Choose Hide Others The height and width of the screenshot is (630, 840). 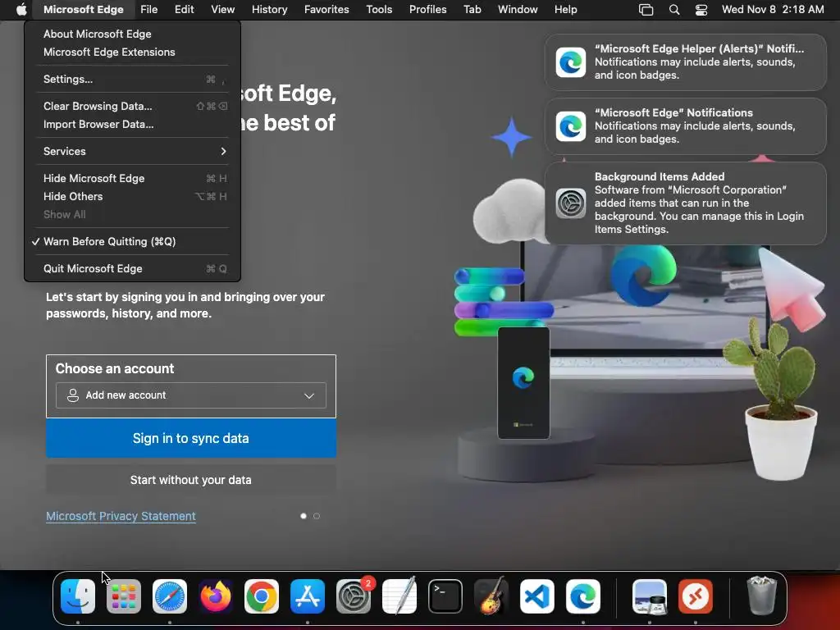[132, 197]
